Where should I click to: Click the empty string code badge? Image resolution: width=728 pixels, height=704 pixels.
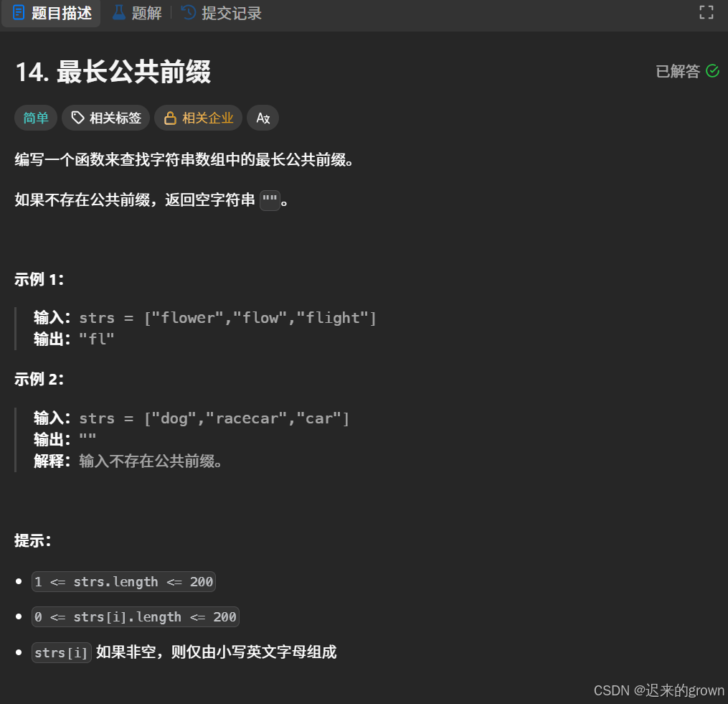click(270, 200)
